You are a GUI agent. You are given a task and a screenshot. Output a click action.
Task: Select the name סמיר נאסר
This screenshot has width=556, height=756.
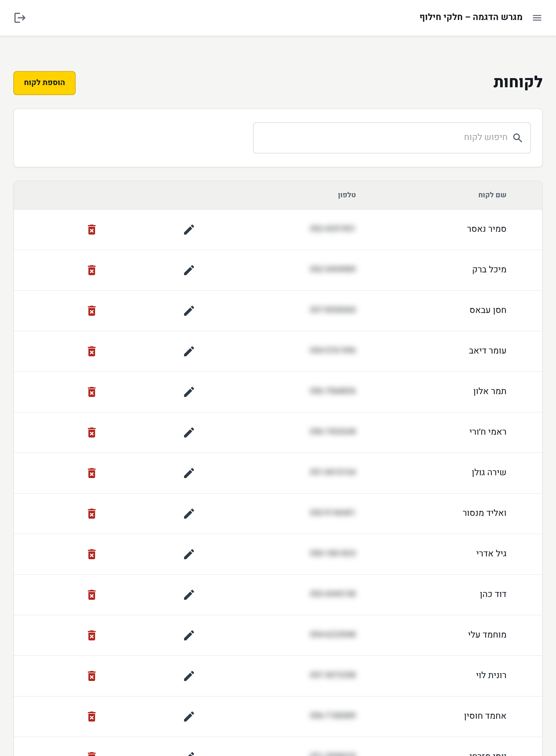point(486,229)
